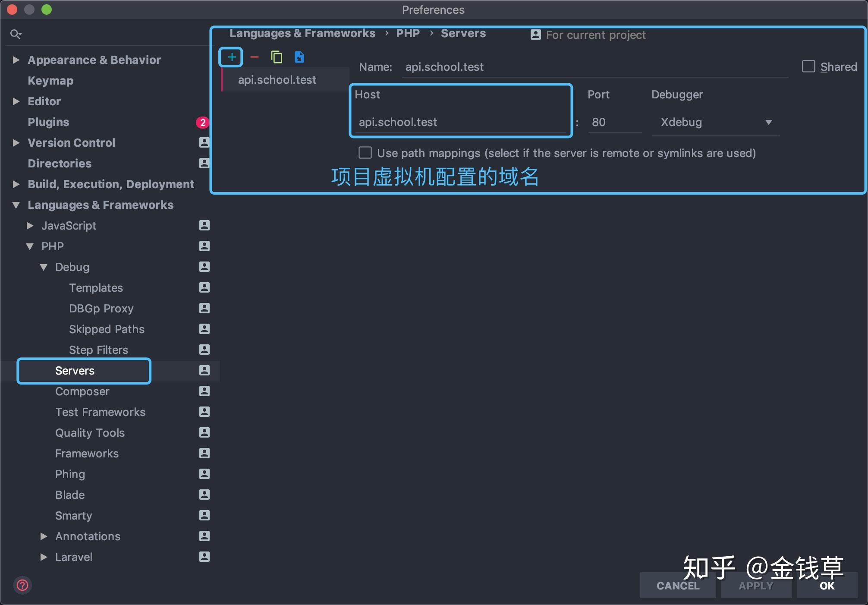Click the import server configuration icon

click(299, 57)
